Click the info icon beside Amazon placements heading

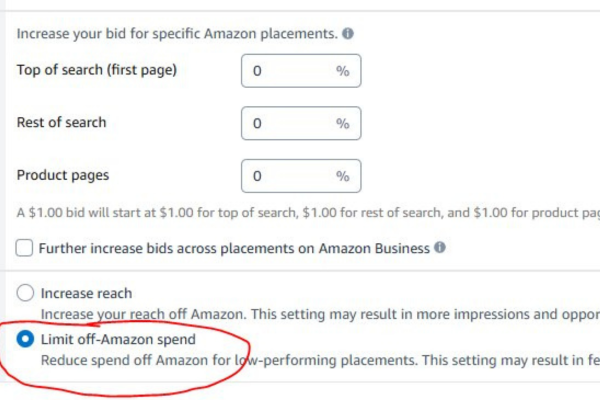pos(348,33)
